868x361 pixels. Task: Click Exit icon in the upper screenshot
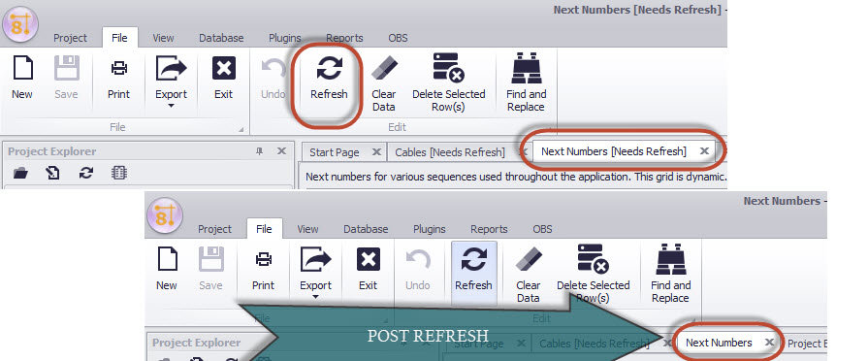[x=224, y=69]
